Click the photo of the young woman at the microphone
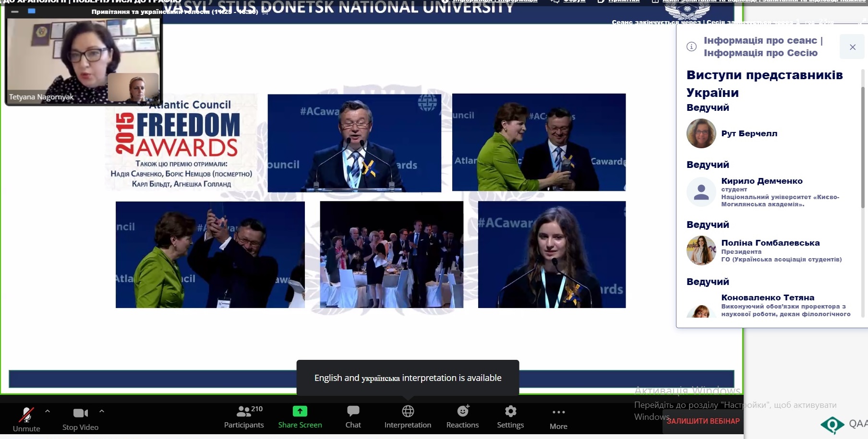Screen dimensions: 868x439 coord(552,255)
